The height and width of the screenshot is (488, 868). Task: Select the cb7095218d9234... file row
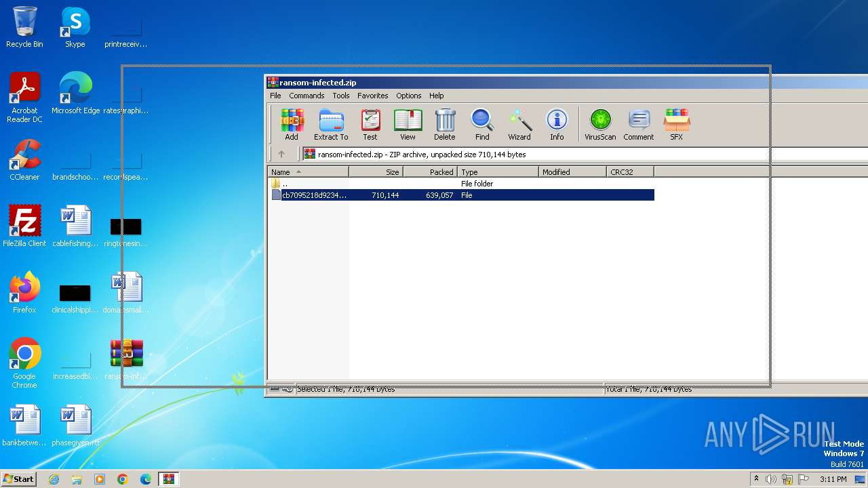click(461, 195)
